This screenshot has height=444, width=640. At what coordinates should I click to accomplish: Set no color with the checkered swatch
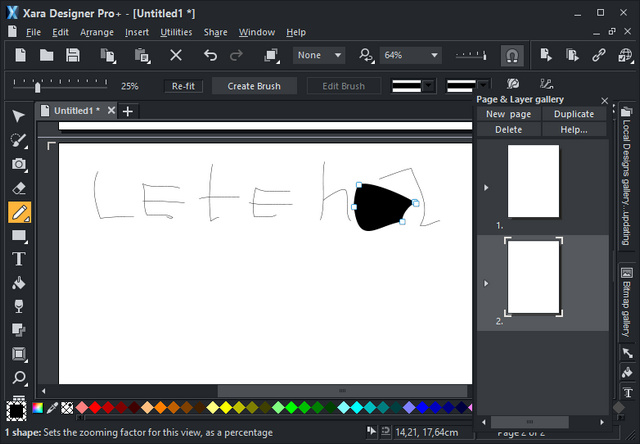(67, 408)
